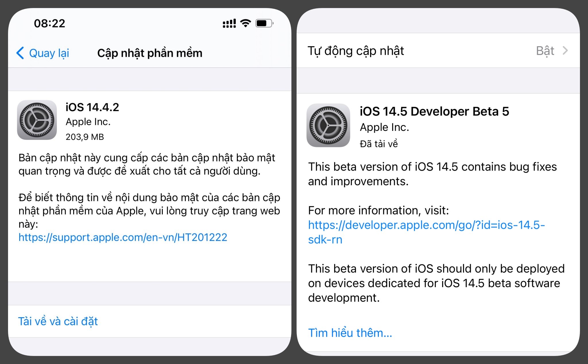Select the Đã tải về status label
Image resolution: width=588 pixels, height=364 pixels.
379,144
